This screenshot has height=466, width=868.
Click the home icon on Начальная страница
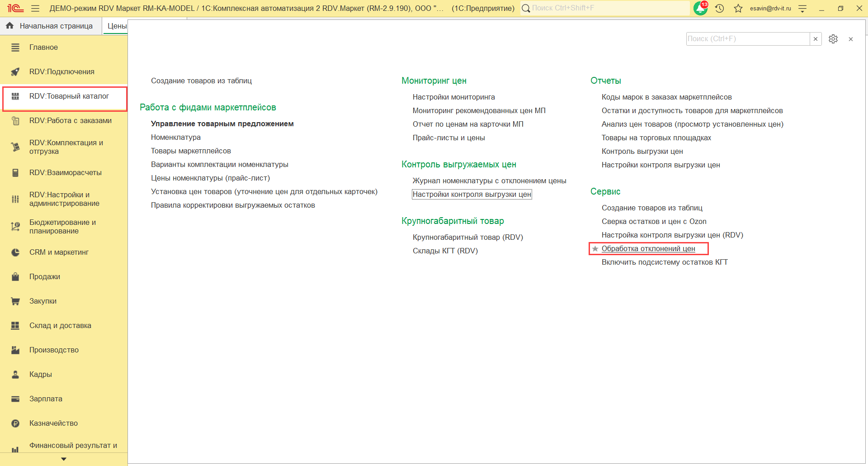click(9, 26)
